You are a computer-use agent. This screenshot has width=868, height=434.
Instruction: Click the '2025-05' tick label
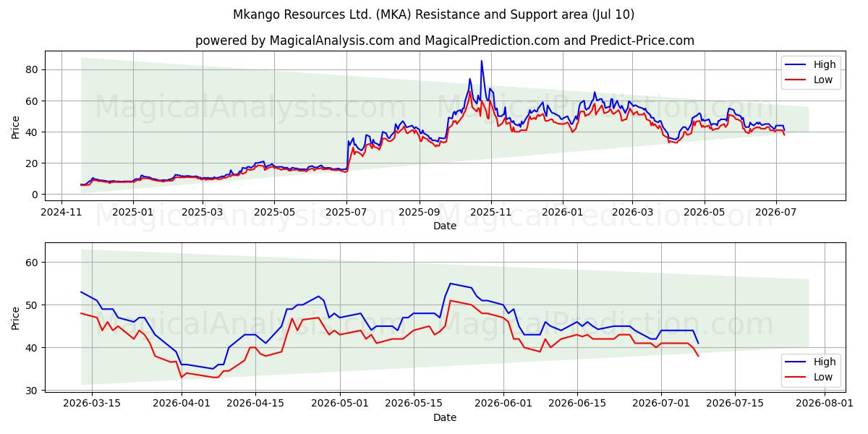coord(275,212)
